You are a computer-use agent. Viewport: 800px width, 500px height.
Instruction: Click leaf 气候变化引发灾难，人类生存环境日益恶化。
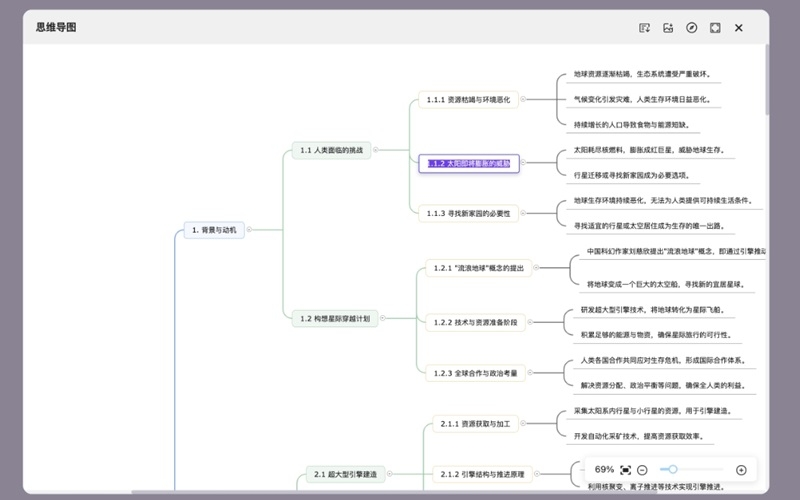pyautogui.click(x=643, y=99)
